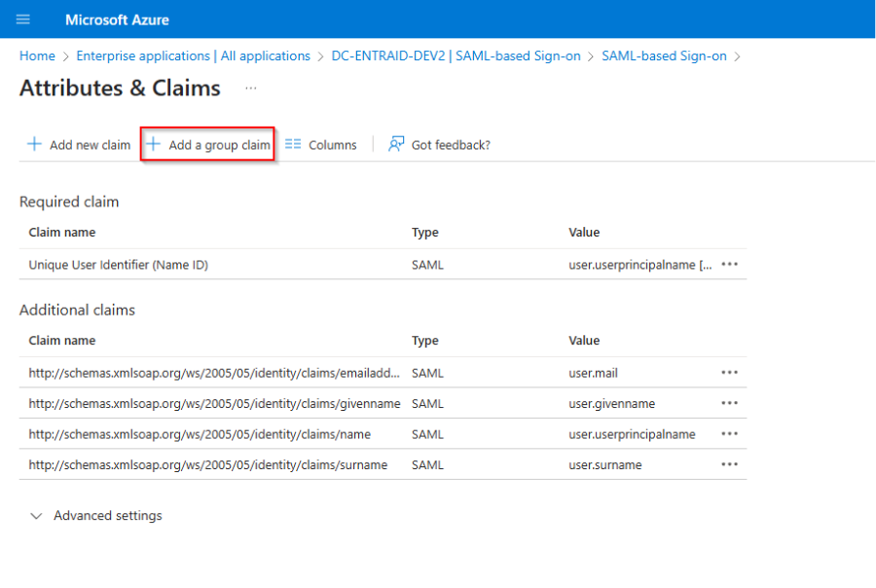Click the last SAML-based Sign-on breadcrumb
This screenshot has width=876, height=588.
(664, 55)
